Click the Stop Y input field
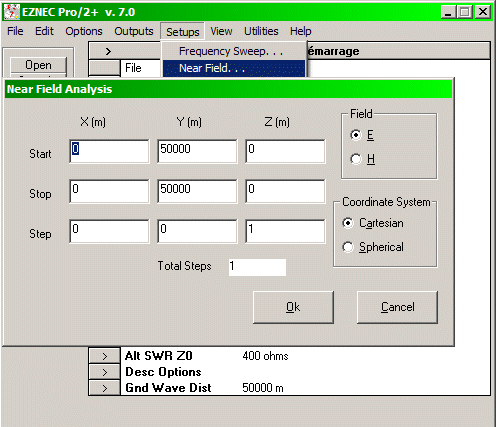The width and height of the screenshot is (496, 427). coord(197,191)
